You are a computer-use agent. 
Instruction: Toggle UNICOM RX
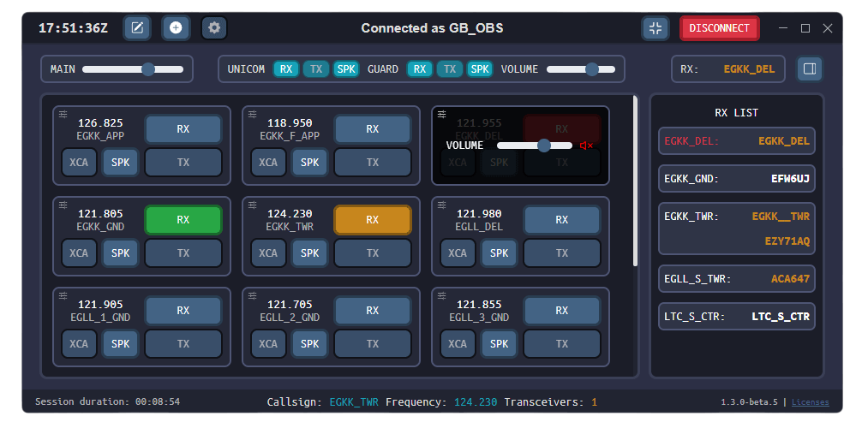(x=286, y=69)
